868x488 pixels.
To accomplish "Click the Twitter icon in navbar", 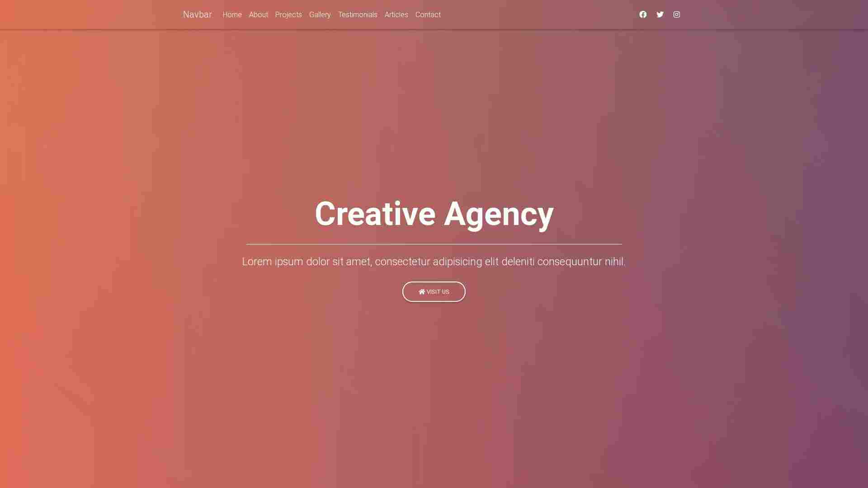I will point(660,14).
